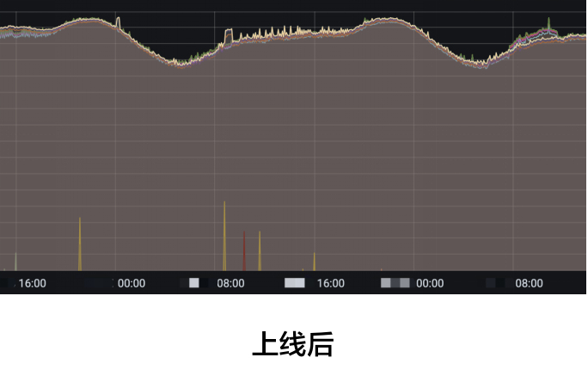This screenshot has height=370, width=588.
Task: Click the narrow white peak above first 00:00
Action: pyautogui.click(x=118, y=21)
